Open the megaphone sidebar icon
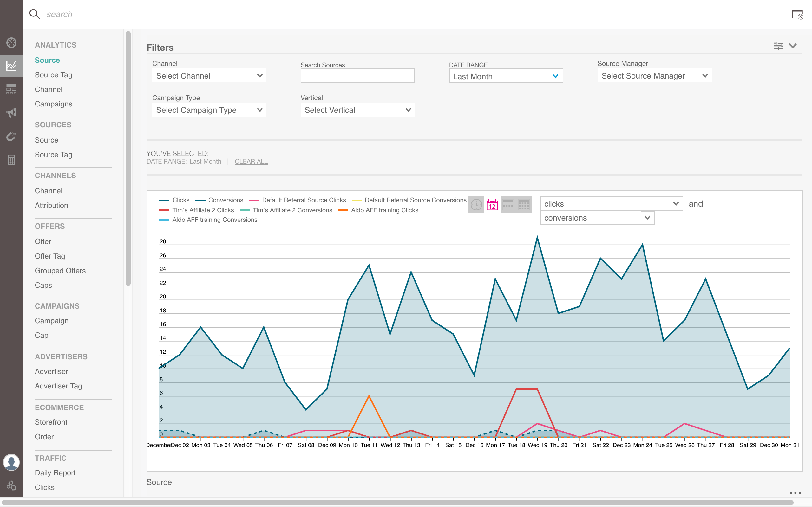Screen dimensions: 812x507 click(11, 113)
